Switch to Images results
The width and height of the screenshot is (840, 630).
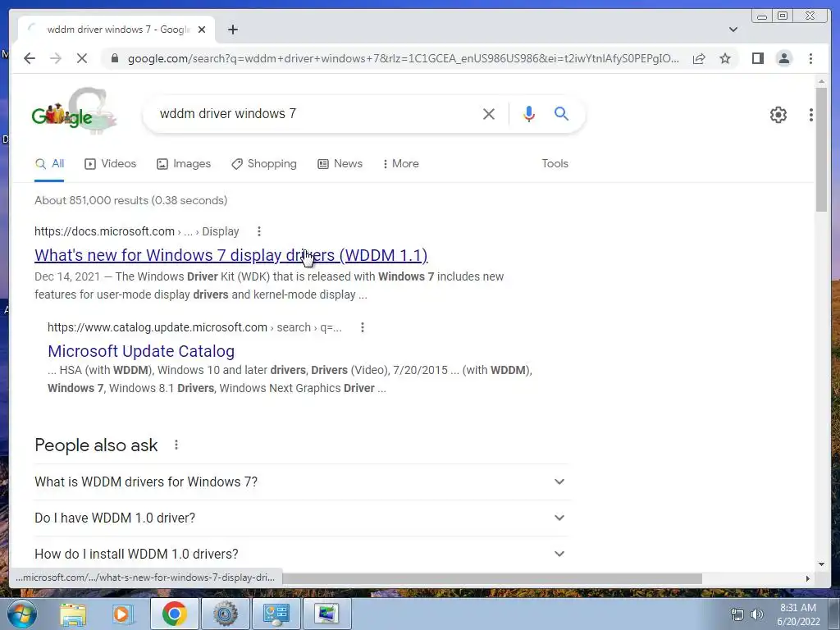pyautogui.click(x=184, y=164)
